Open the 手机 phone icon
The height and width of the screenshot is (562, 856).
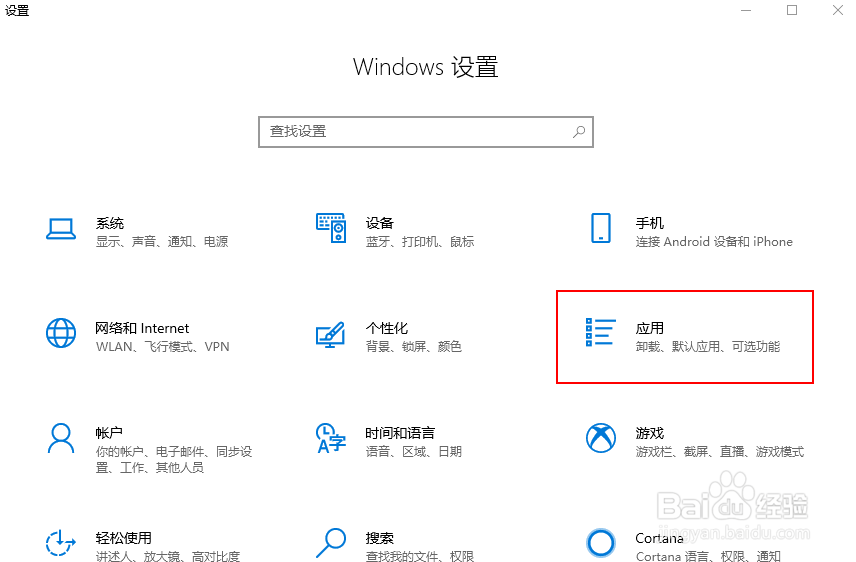point(601,228)
